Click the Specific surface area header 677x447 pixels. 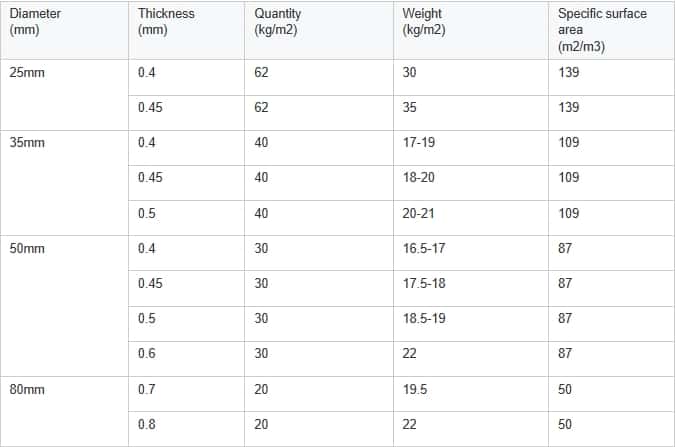[x=611, y=30]
